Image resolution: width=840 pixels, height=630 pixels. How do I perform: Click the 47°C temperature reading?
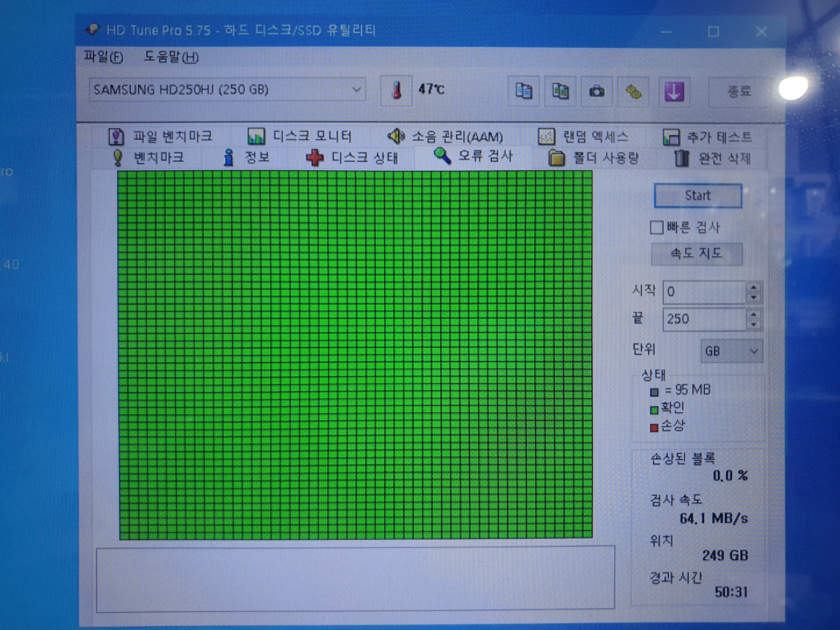tap(431, 89)
